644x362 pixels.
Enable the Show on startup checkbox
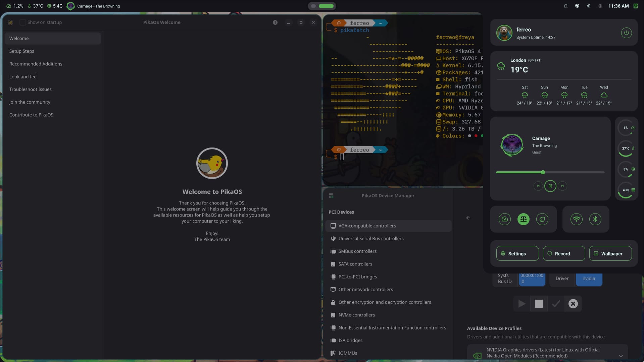(23, 22)
